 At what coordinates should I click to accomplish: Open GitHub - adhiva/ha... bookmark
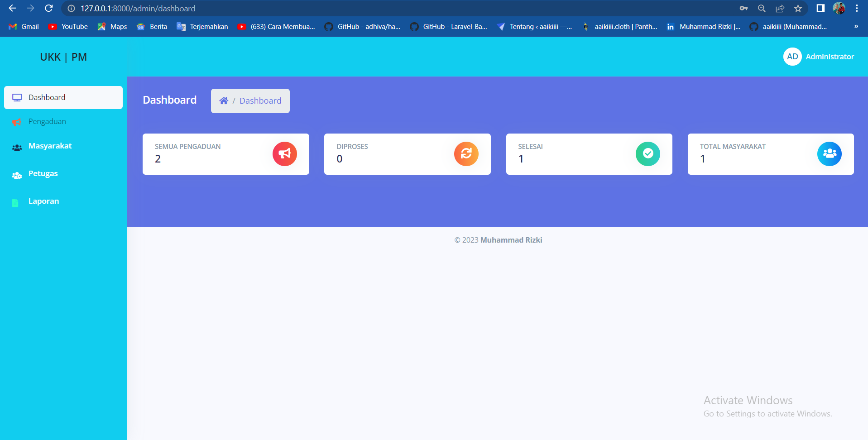pos(362,27)
